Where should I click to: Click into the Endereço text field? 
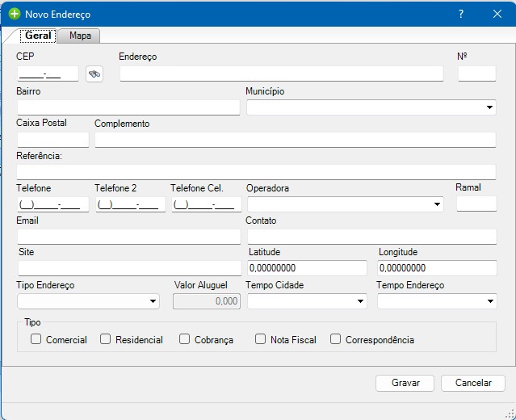point(281,74)
